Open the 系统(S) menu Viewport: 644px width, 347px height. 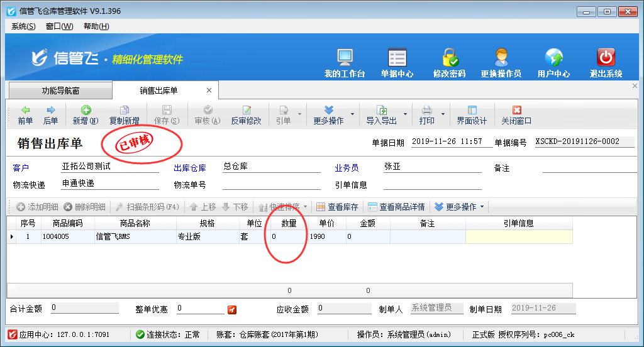(x=23, y=26)
